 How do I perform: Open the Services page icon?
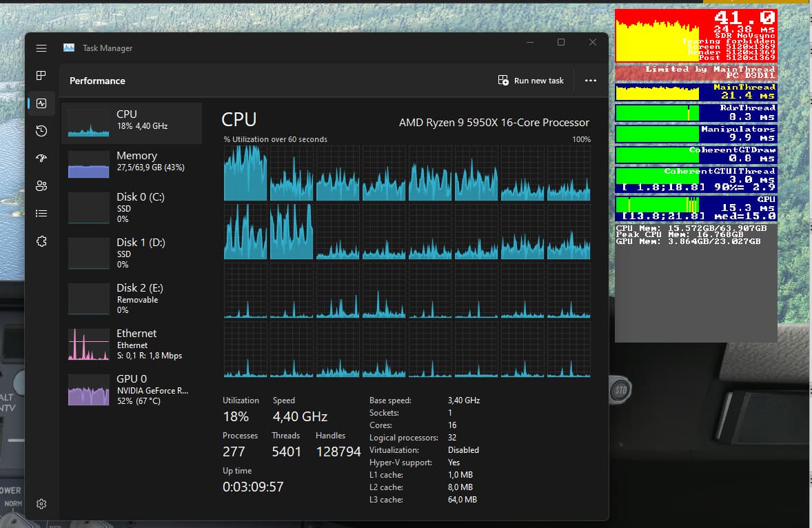coord(41,241)
